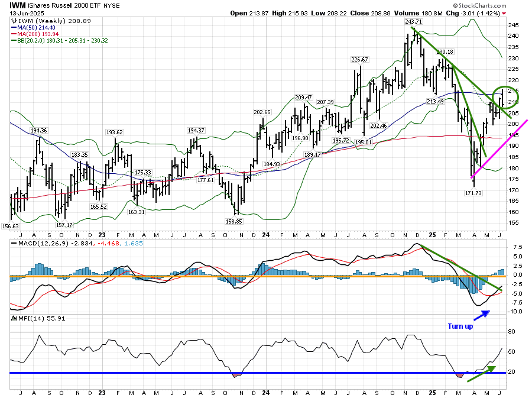
Task: Click the 209.47 price label
Action: [303, 98]
